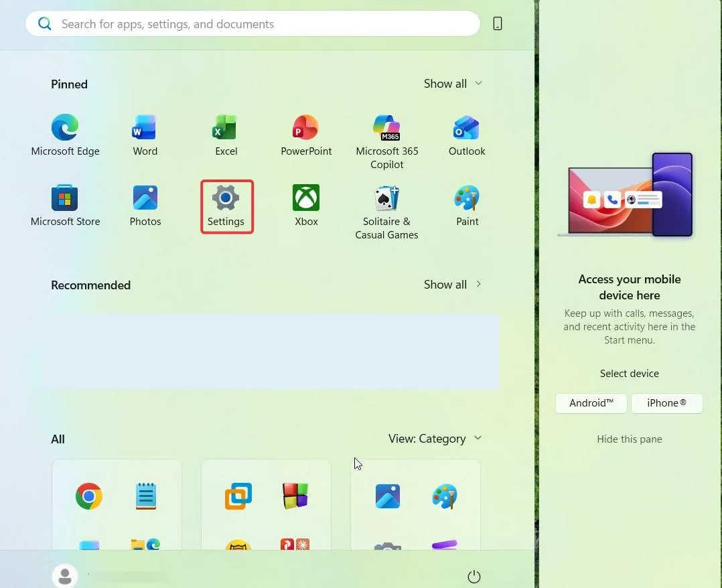Open the power options button

(x=474, y=577)
